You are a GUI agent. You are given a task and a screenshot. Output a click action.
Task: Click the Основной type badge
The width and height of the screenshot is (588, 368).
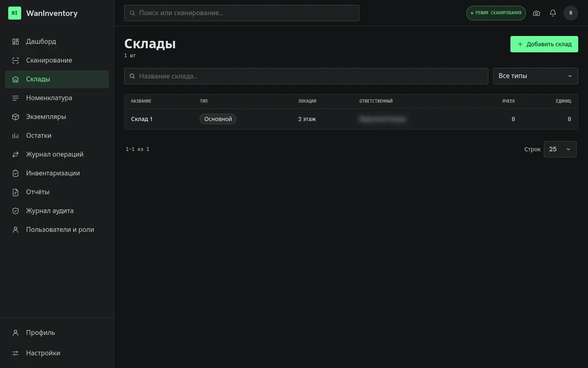[x=218, y=119]
